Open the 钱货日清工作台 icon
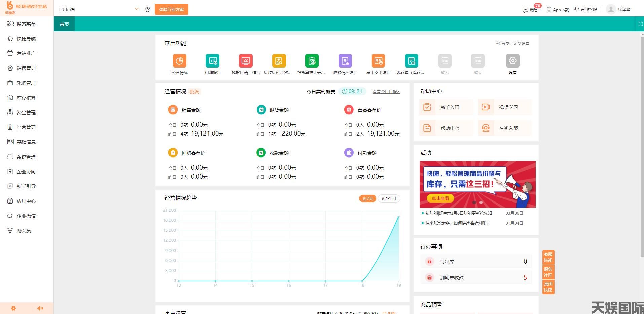 pyautogui.click(x=245, y=61)
